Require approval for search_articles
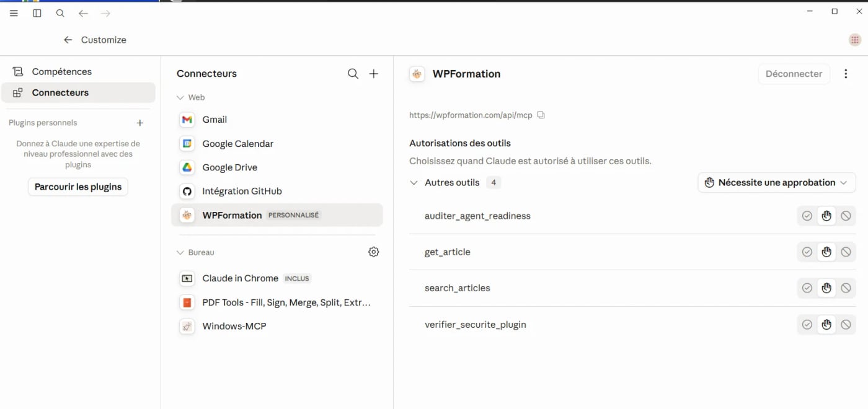The height and width of the screenshot is (409, 868). coord(826,288)
